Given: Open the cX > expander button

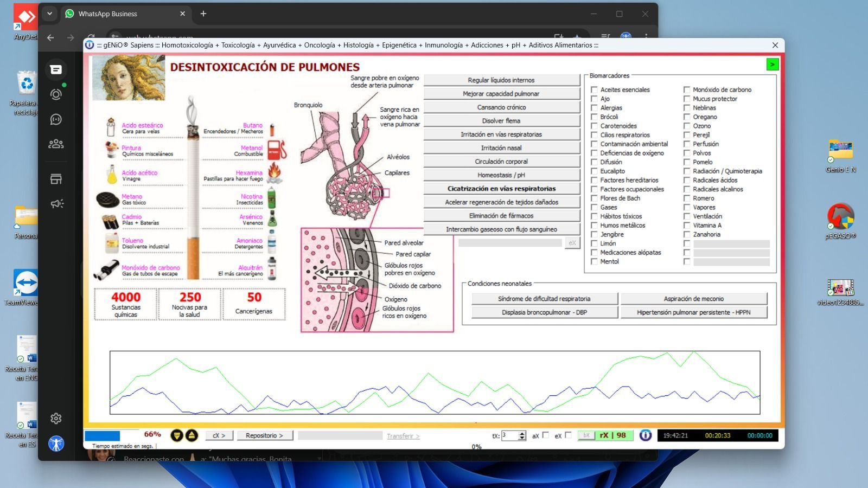Looking at the screenshot, I should tap(219, 435).
